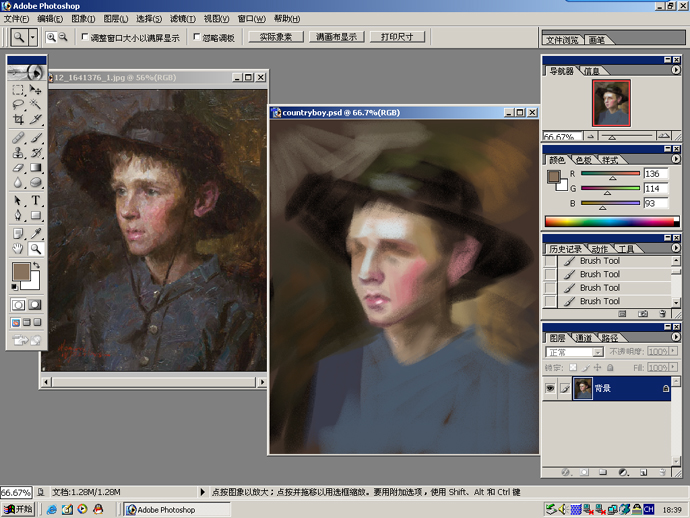Open the 画笔 tab in palette well
This screenshot has width=690, height=518.
[596, 40]
